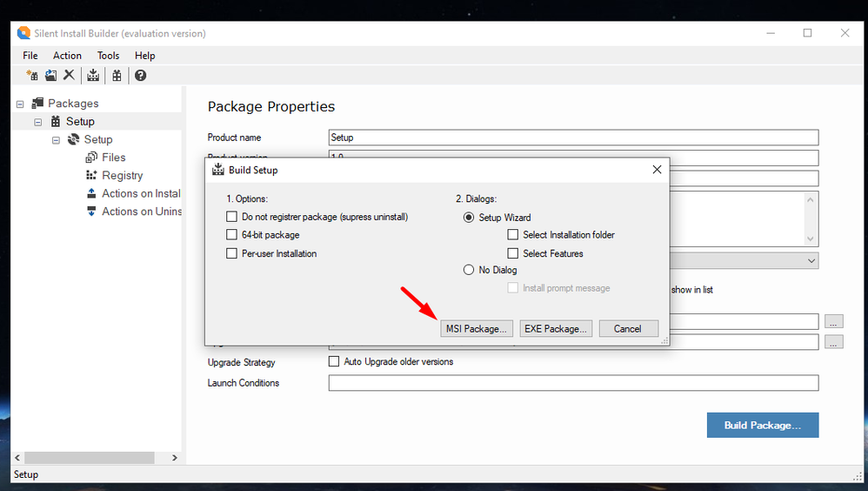Click the tree pane left scroll arrow

pos(17,458)
